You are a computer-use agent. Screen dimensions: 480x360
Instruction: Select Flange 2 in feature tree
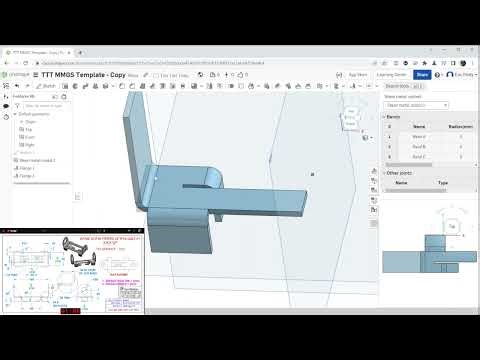click(x=24, y=176)
